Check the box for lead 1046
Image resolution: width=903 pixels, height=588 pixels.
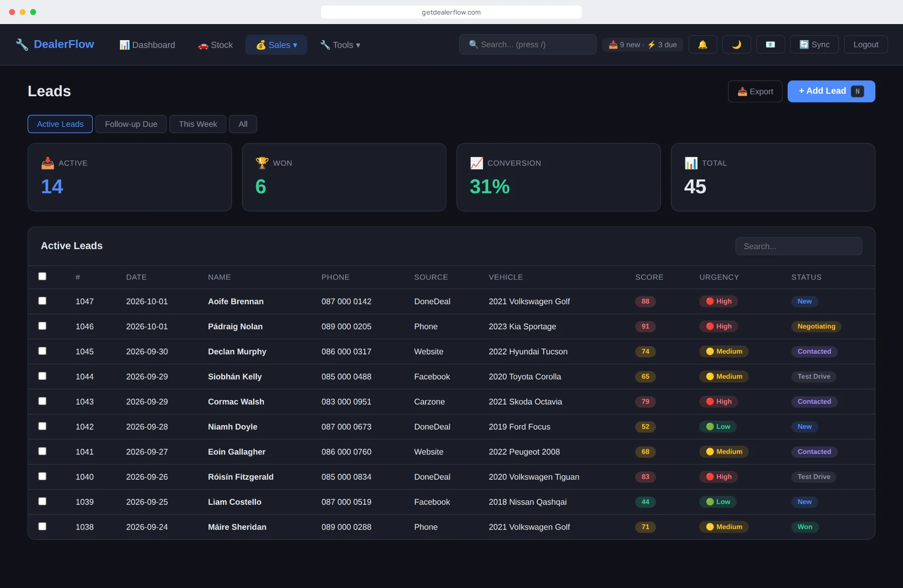tap(43, 326)
